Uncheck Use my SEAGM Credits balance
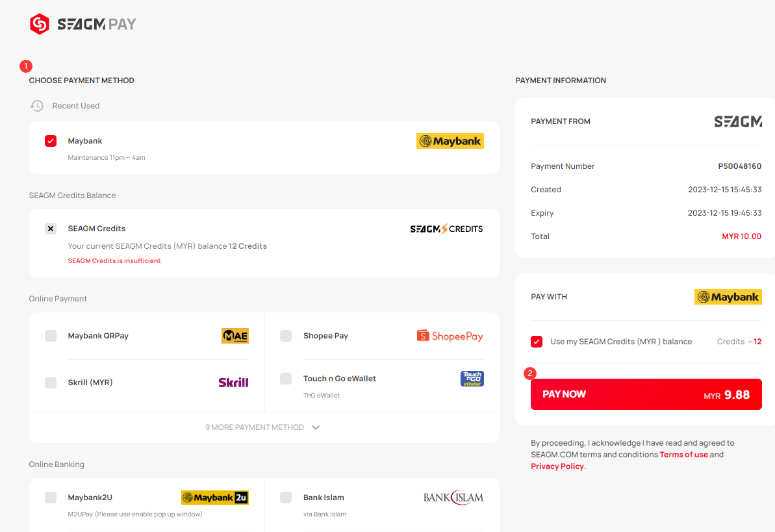Image resolution: width=775 pixels, height=532 pixels. (537, 342)
